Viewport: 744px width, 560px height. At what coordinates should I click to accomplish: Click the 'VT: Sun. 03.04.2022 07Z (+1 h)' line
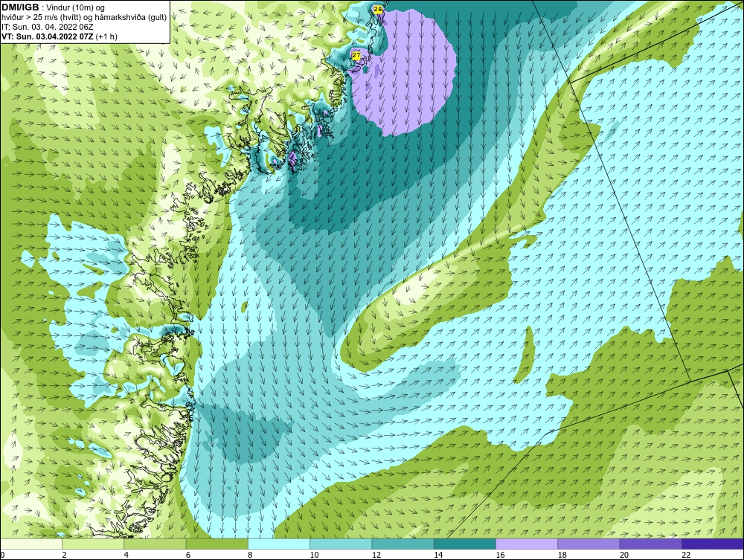(60, 36)
